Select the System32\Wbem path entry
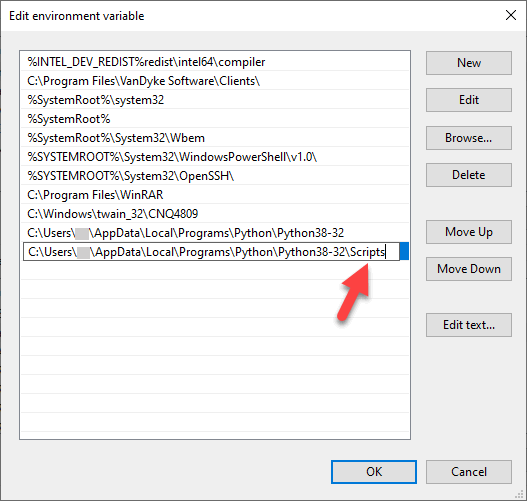Screen dimensions: 527x501 (215, 138)
